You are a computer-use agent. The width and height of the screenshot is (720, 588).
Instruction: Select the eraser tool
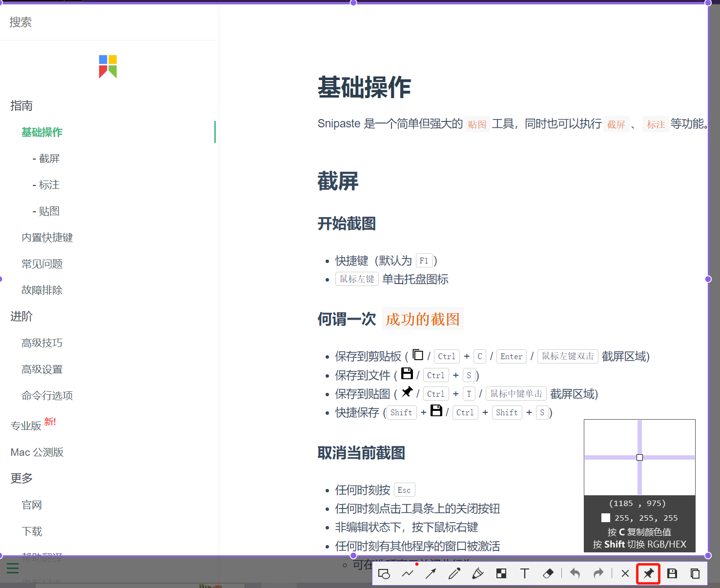[548, 573]
